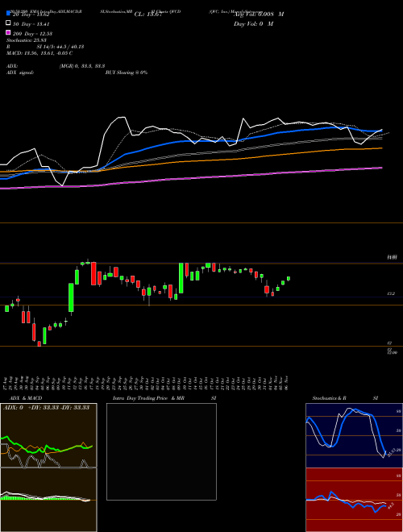This screenshot has width=403, height=532.
Task: Click the 'ADX signal:' label
Action: point(20,73)
